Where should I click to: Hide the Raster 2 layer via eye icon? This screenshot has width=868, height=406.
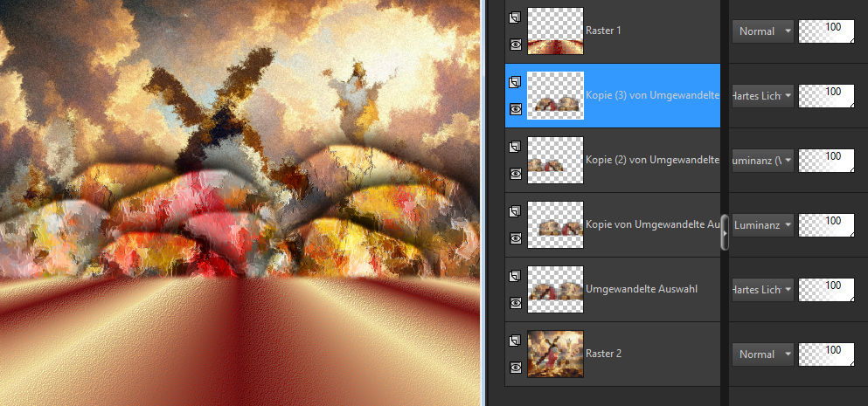coord(514,368)
